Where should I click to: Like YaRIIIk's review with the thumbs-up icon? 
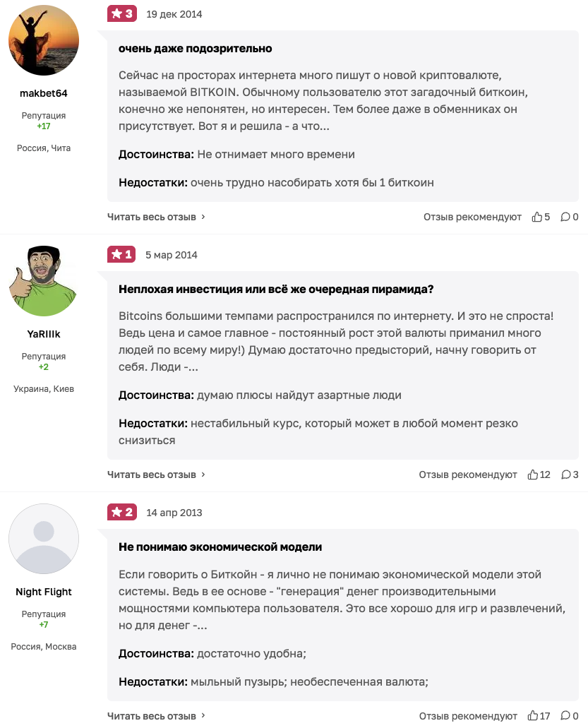[533, 475]
